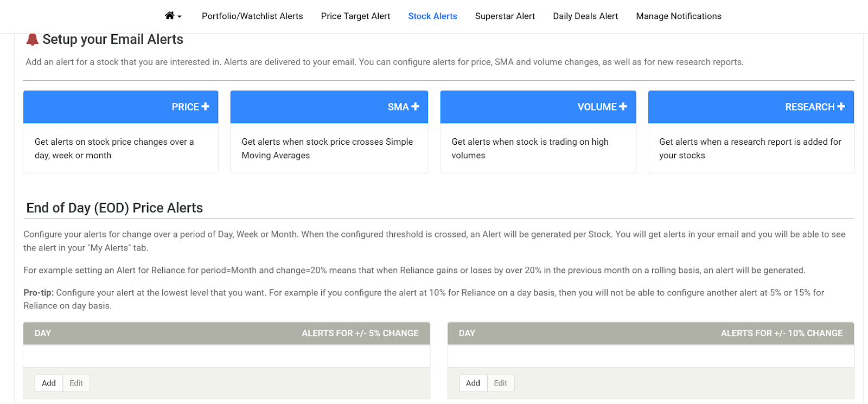Click the plus icon on RESEARCH card
The image size is (868, 404).
[x=841, y=107]
